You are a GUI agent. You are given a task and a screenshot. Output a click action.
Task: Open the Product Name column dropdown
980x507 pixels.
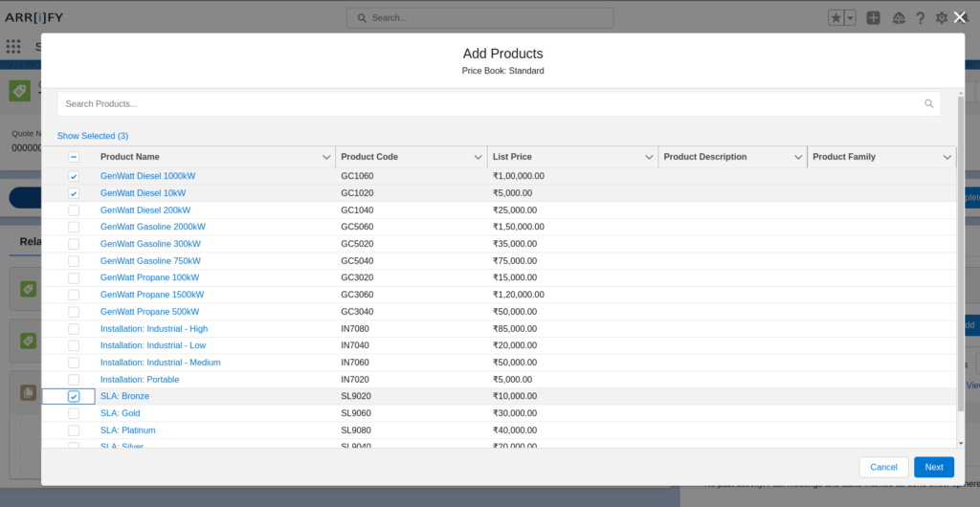(325, 157)
